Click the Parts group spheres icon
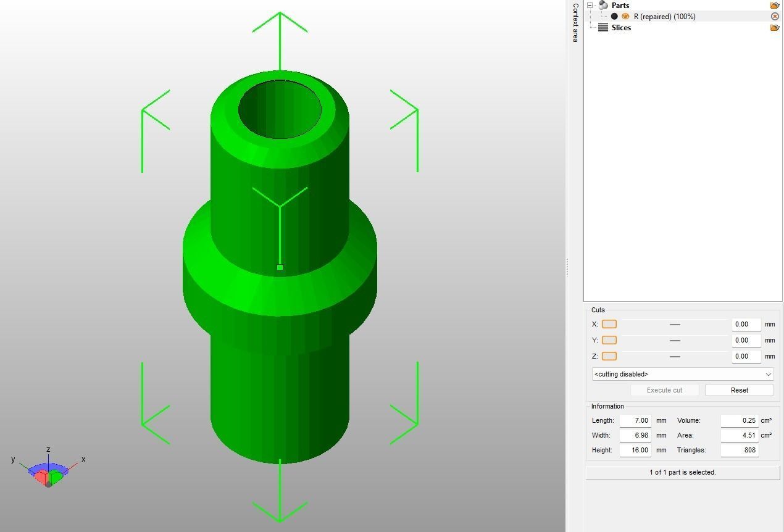 (604, 5)
